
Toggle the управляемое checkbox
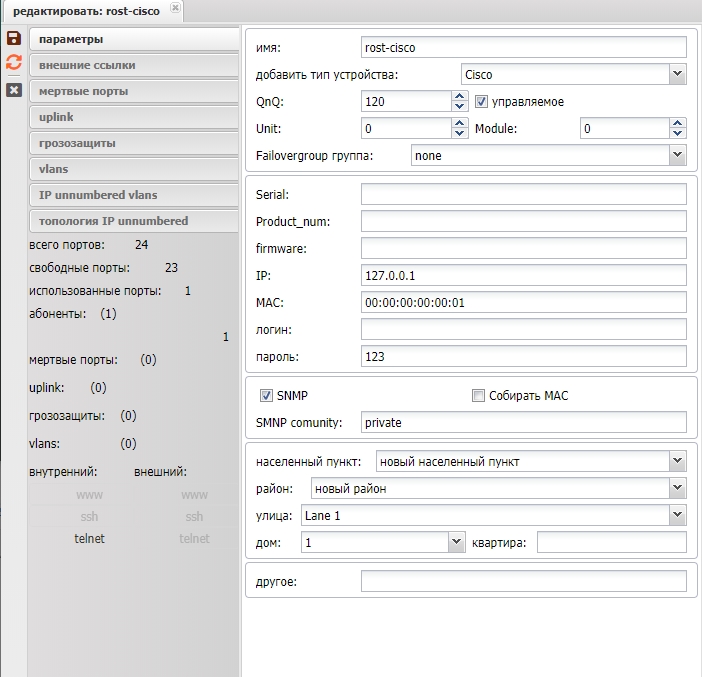[x=481, y=102]
